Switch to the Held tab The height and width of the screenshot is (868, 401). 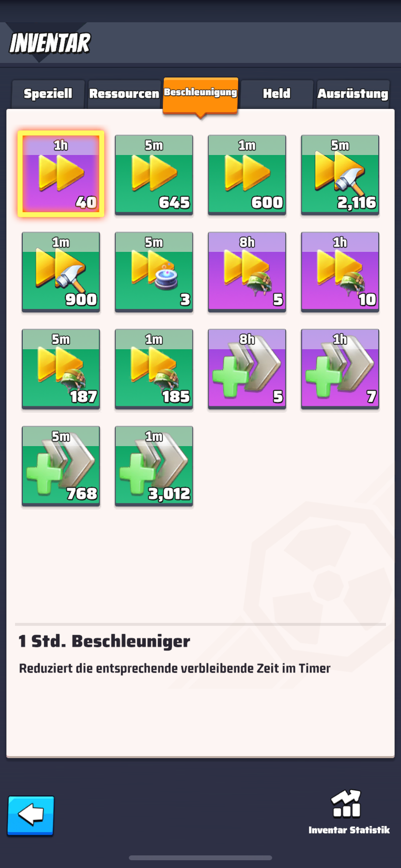pos(277,94)
